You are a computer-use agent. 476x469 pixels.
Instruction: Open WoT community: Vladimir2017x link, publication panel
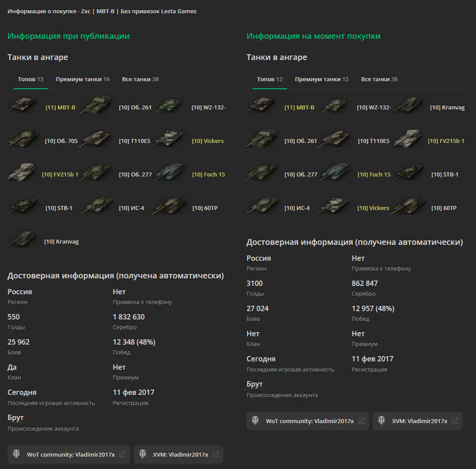(69, 454)
